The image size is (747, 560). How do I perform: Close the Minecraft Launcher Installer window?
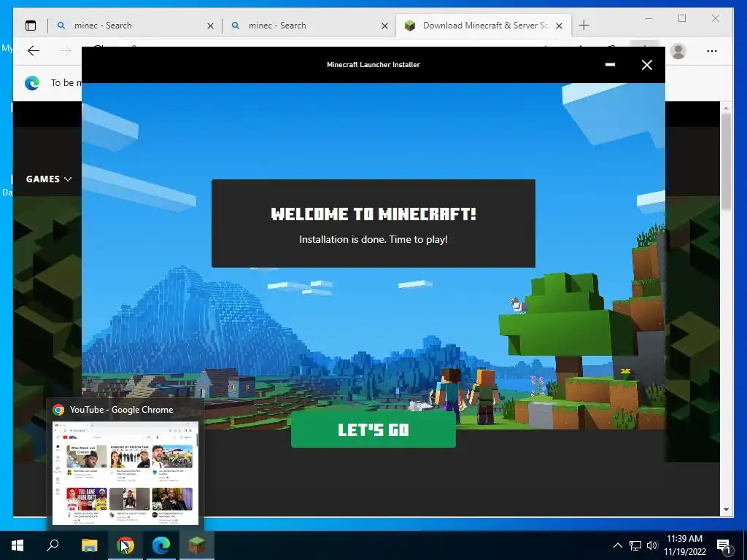pyautogui.click(x=646, y=65)
